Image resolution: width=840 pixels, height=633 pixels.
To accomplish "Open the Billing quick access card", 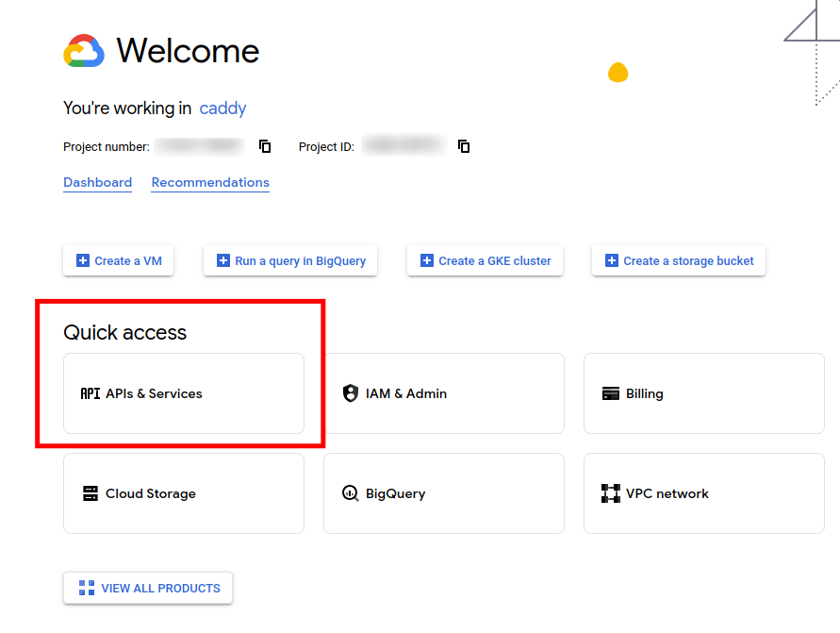I will (x=704, y=393).
